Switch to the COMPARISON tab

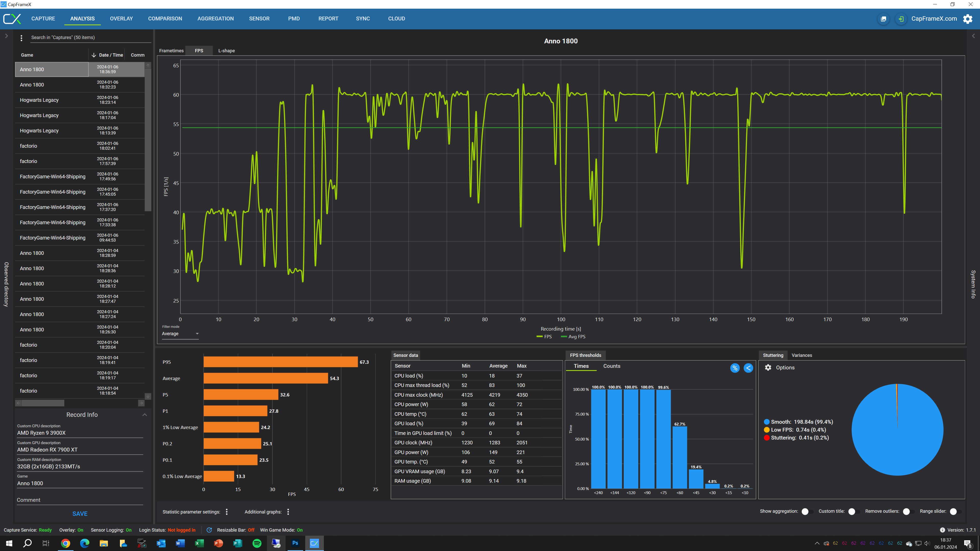click(165, 19)
